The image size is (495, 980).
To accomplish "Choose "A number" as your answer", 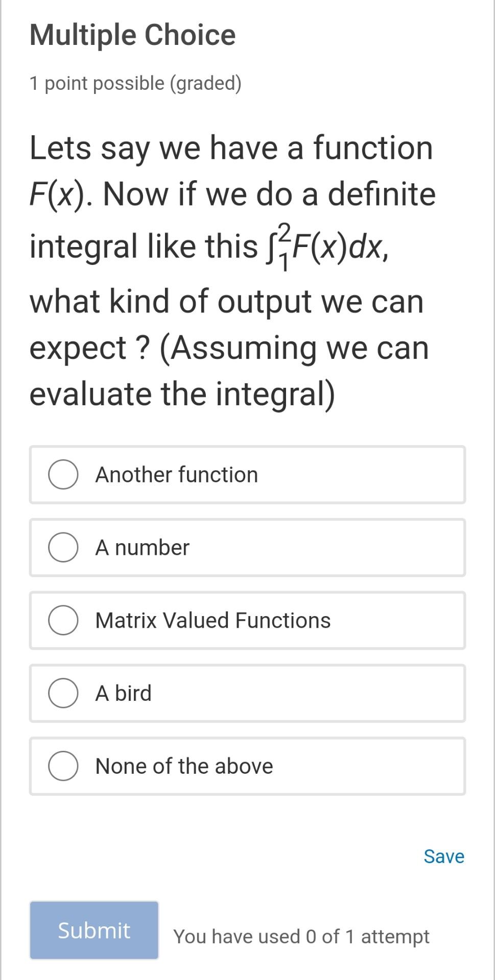I will pos(142,547).
